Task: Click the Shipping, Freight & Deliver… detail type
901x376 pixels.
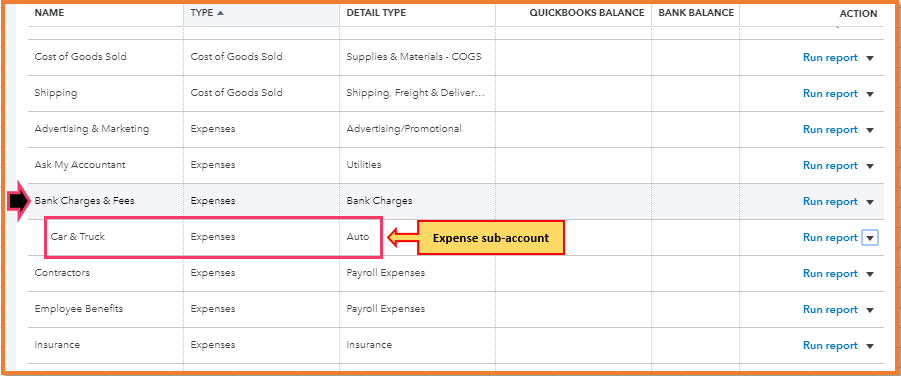Action: coord(415,93)
